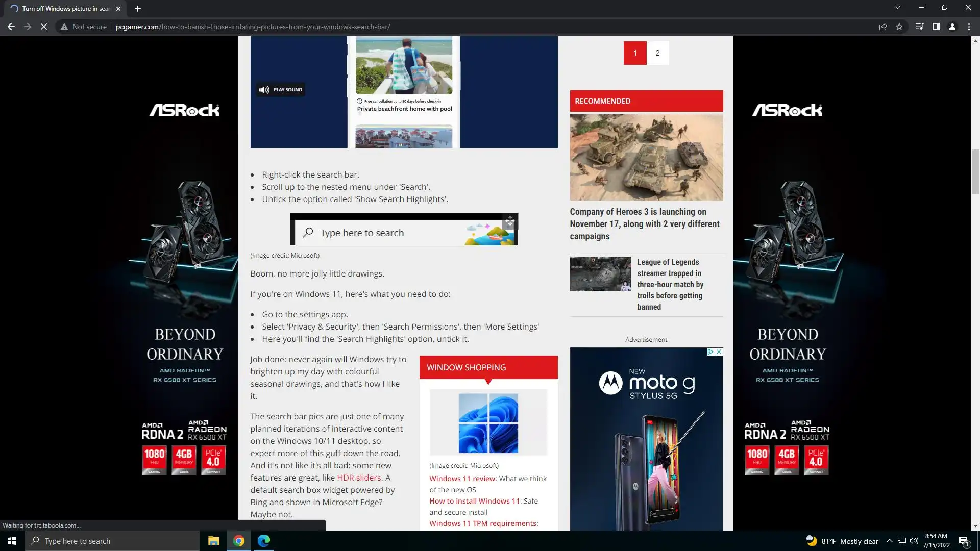Close the moto g advertisement

(719, 352)
